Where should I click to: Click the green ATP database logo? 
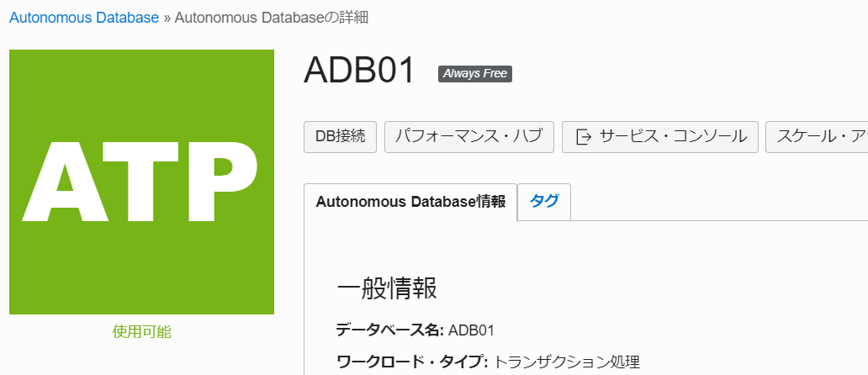tap(141, 182)
